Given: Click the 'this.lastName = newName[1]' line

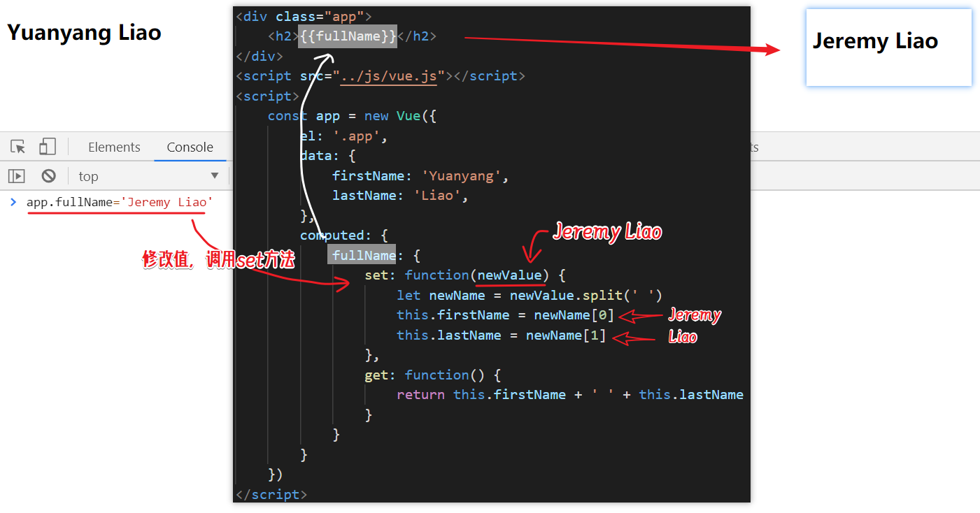Looking at the screenshot, I should [501, 335].
